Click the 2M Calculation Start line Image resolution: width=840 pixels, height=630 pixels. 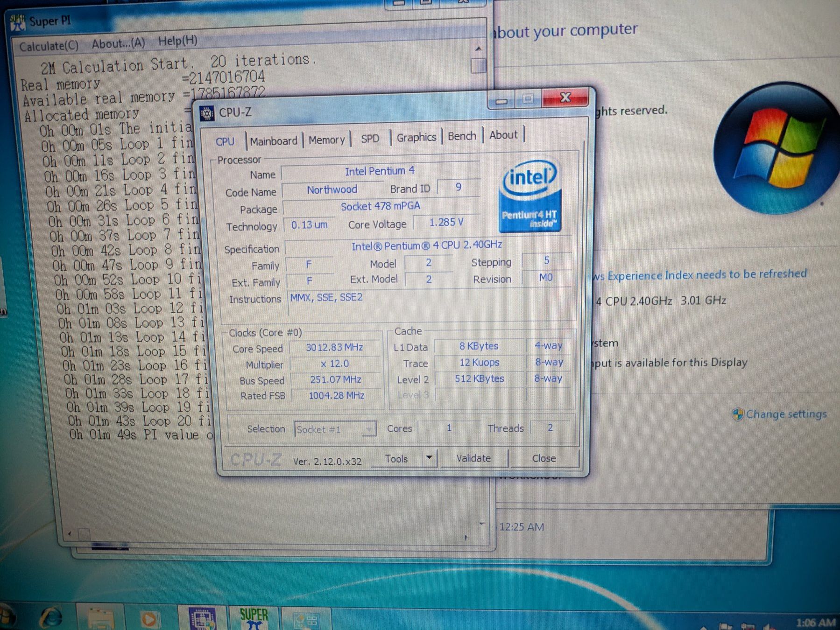[177, 64]
